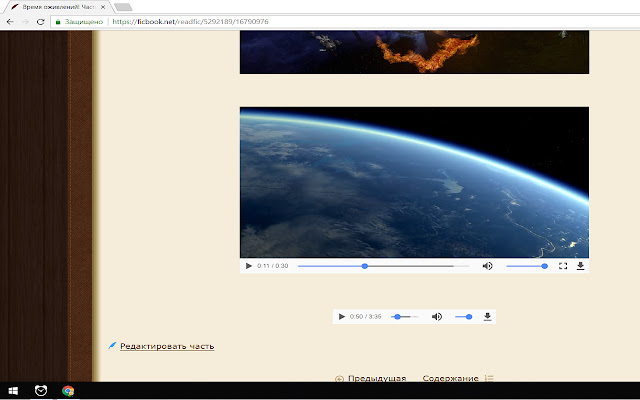Mute the video player speaker icon
Screen dimensions: 640x400
(x=487, y=266)
